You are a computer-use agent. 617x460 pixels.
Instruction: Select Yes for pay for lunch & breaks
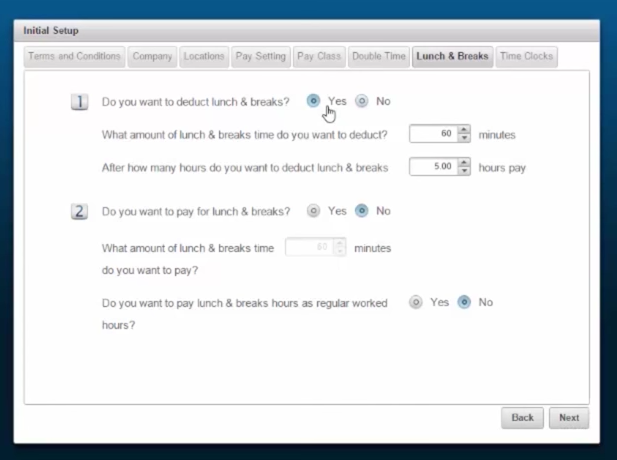313,211
